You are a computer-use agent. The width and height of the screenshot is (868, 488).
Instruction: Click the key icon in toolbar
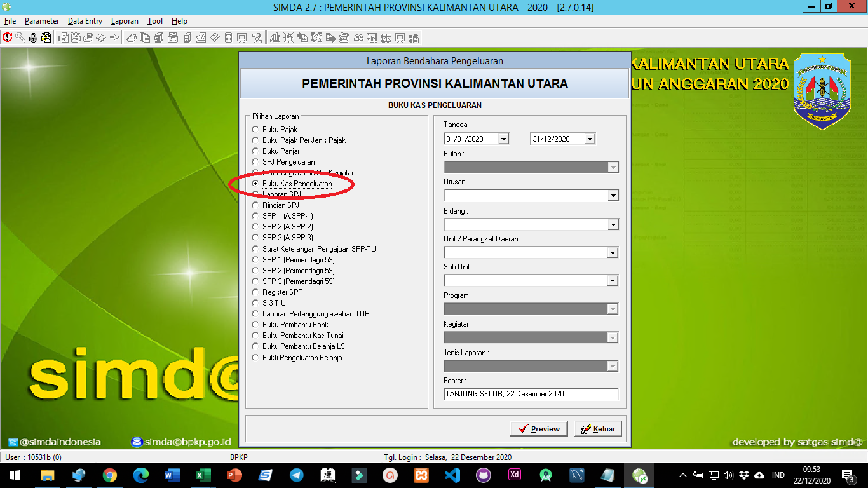(20, 37)
